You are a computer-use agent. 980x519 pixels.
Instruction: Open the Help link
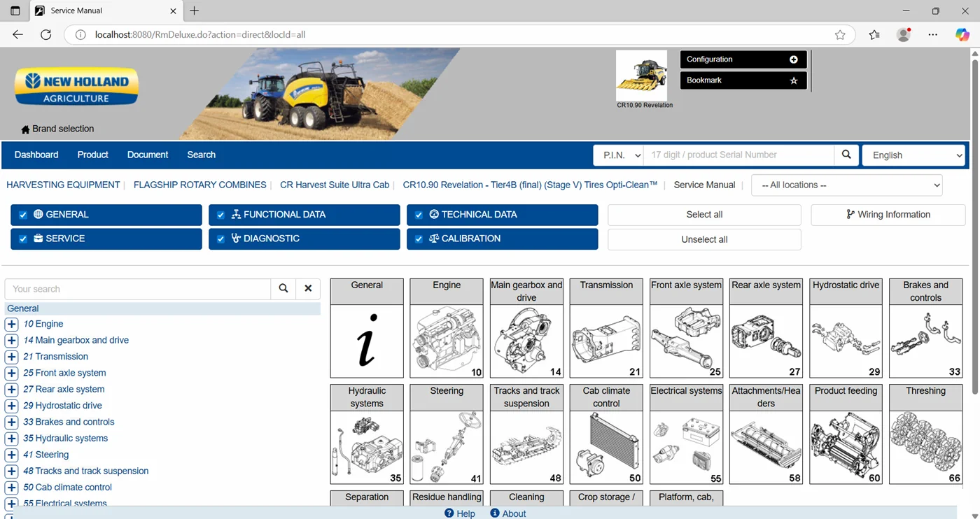point(460,513)
